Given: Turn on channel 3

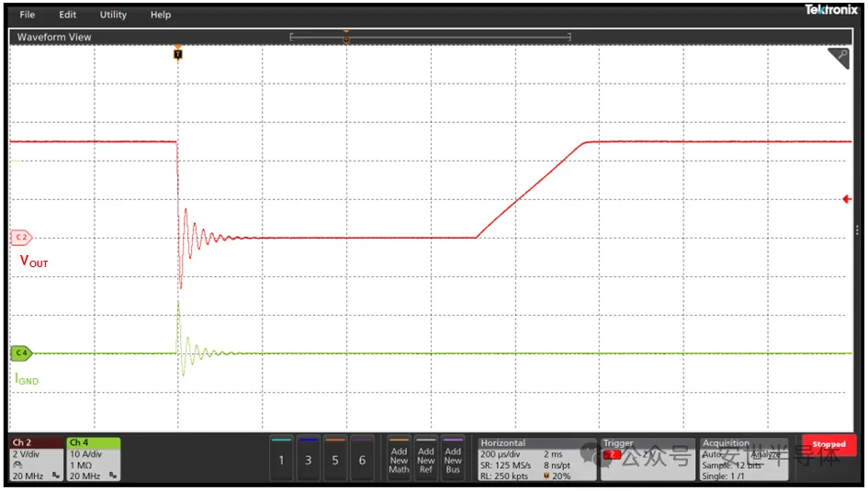Looking at the screenshot, I should (x=309, y=459).
